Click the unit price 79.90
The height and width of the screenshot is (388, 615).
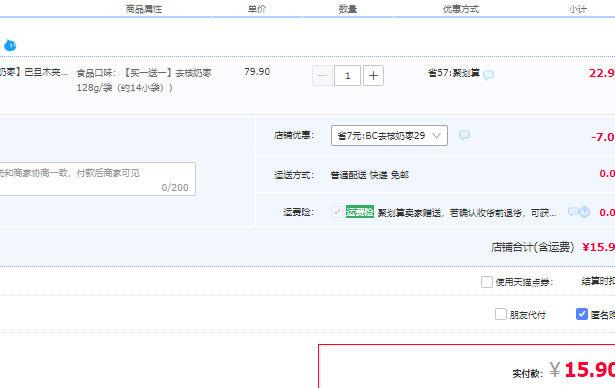pos(257,72)
